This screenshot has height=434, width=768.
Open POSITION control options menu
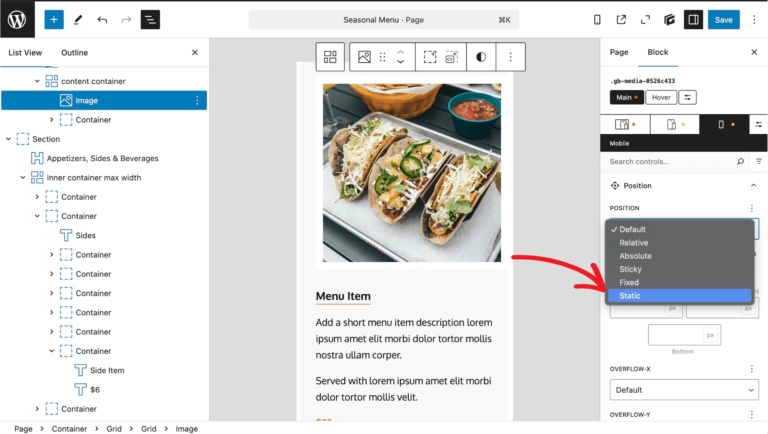752,208
